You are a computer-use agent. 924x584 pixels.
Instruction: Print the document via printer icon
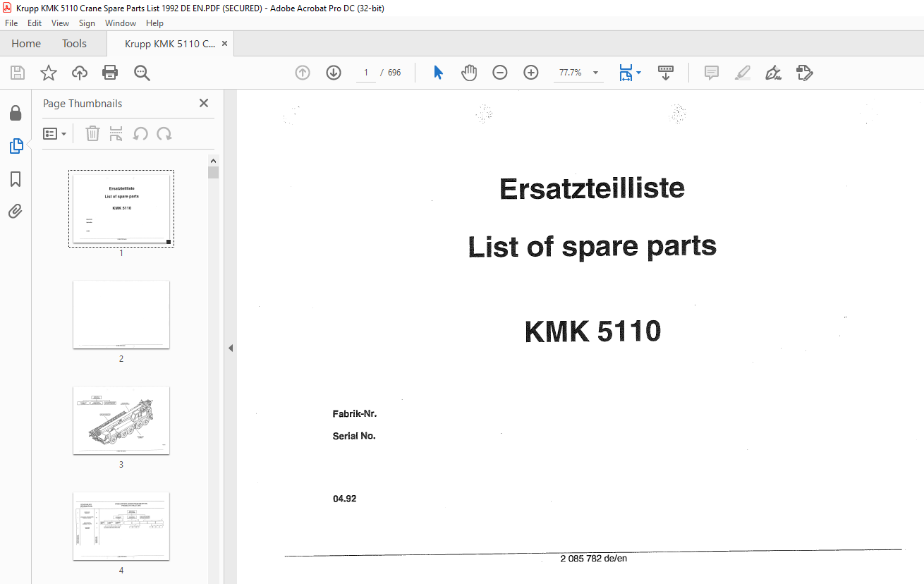(110, 73)
